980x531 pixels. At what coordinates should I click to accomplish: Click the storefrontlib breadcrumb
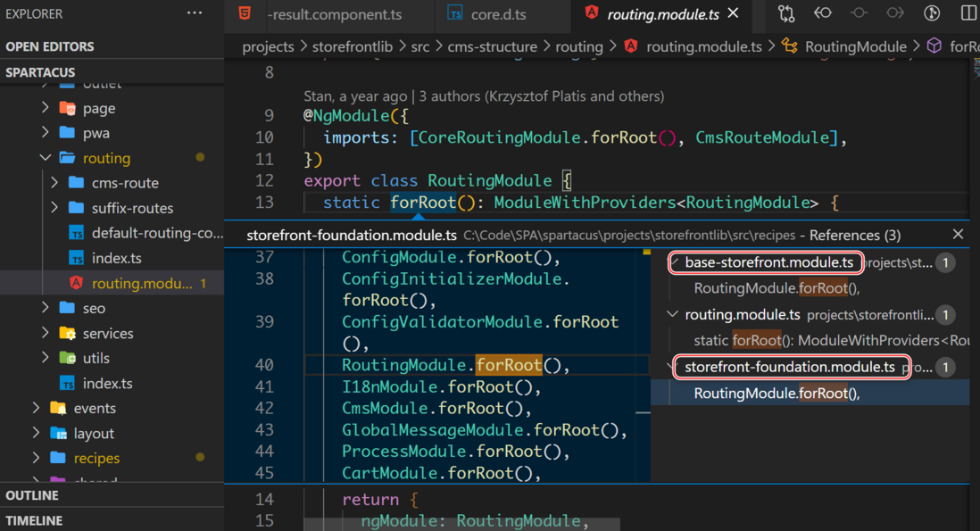353,46
